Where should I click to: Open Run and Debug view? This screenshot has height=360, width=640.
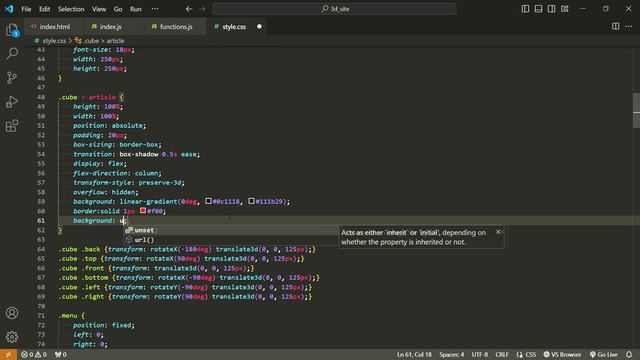pos(12,102)
